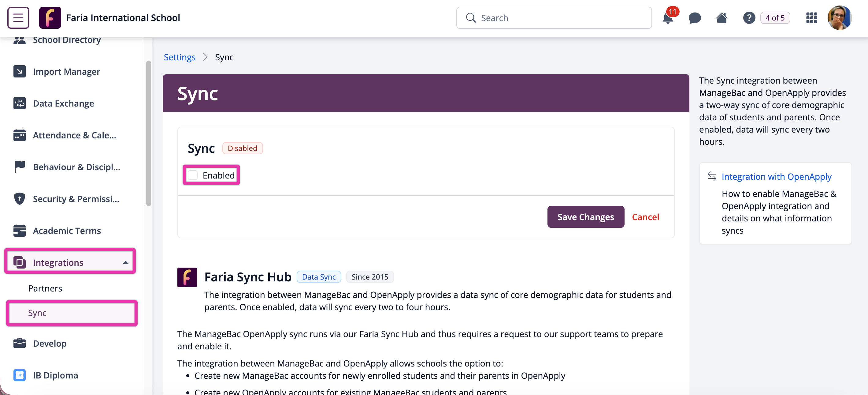Select the Sync sidebar item
The height and width of the screenshot is (395, 868).
click(37, 313)
